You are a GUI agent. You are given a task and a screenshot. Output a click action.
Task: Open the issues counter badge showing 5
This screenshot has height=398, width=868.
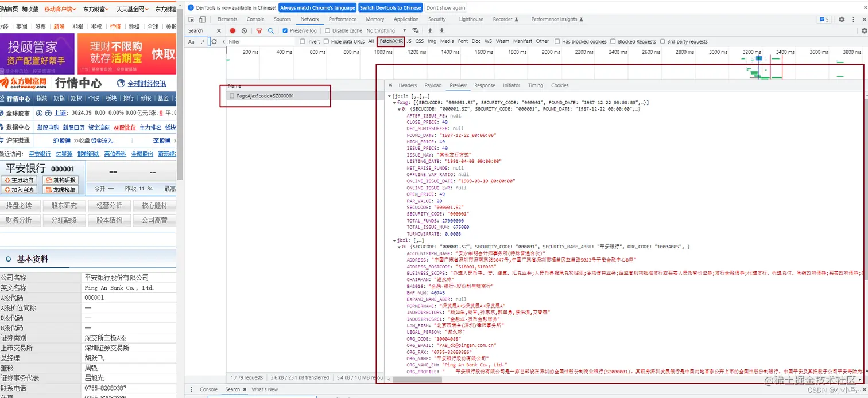pos(824,19)
